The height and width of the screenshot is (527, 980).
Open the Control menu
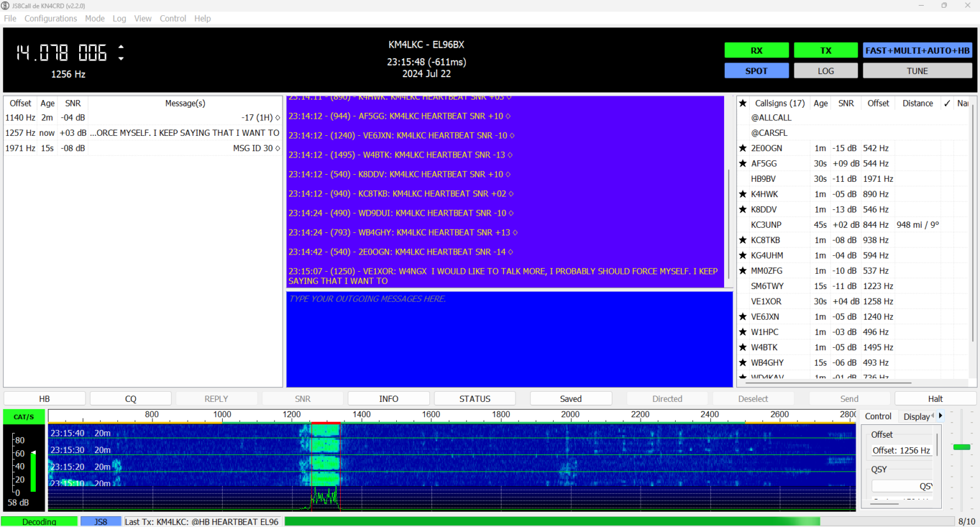point(173,19)
